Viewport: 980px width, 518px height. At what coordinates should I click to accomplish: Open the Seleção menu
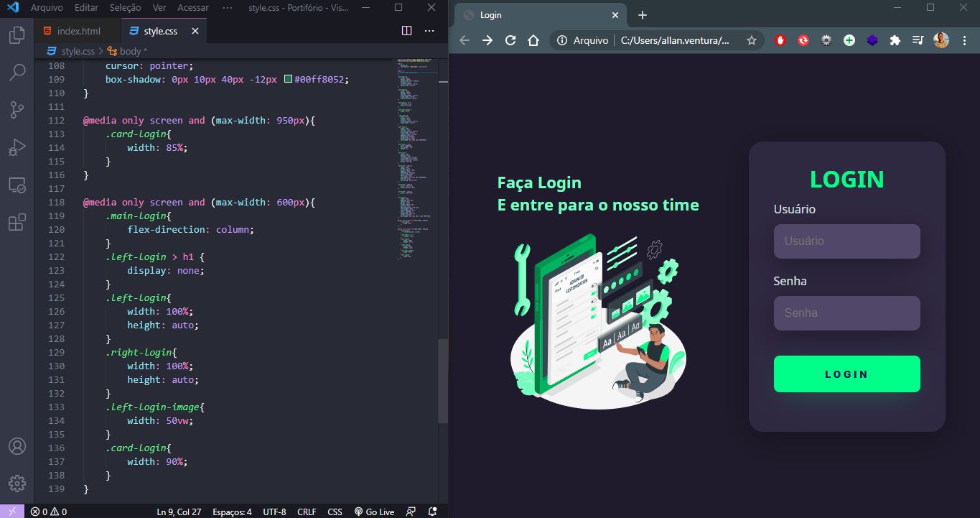point(126,7)
